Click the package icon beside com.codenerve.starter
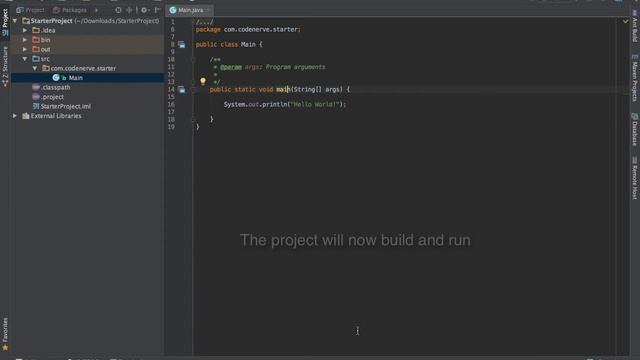This screenshot has height=360, width=640. coord(46,68)
